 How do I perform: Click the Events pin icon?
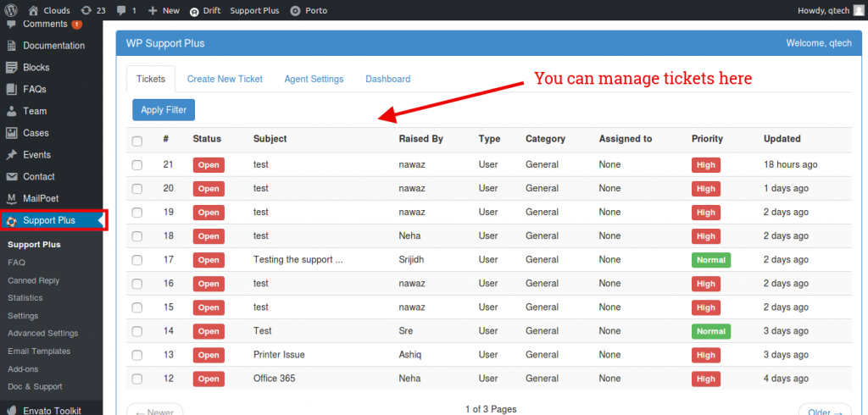(x=12, y=155)
